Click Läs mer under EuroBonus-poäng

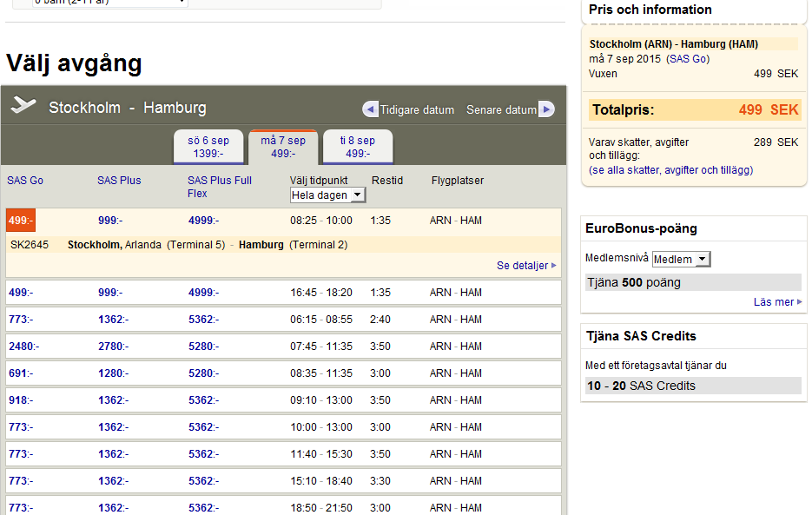click(x=777, y=302)
